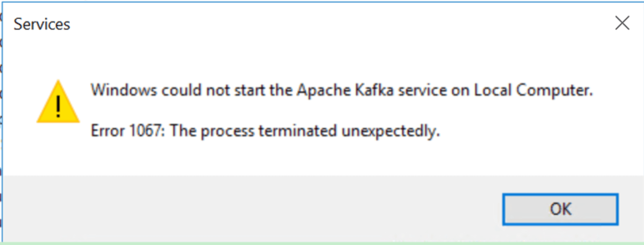Click the OK button

point(560,209)
